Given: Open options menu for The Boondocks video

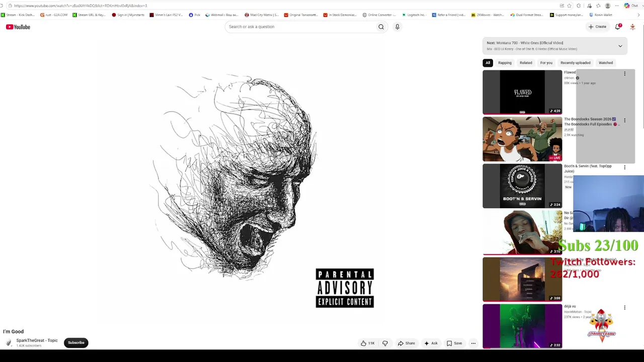Looking at the screenshot, I should pyautogui.click(x=624, y=121).
